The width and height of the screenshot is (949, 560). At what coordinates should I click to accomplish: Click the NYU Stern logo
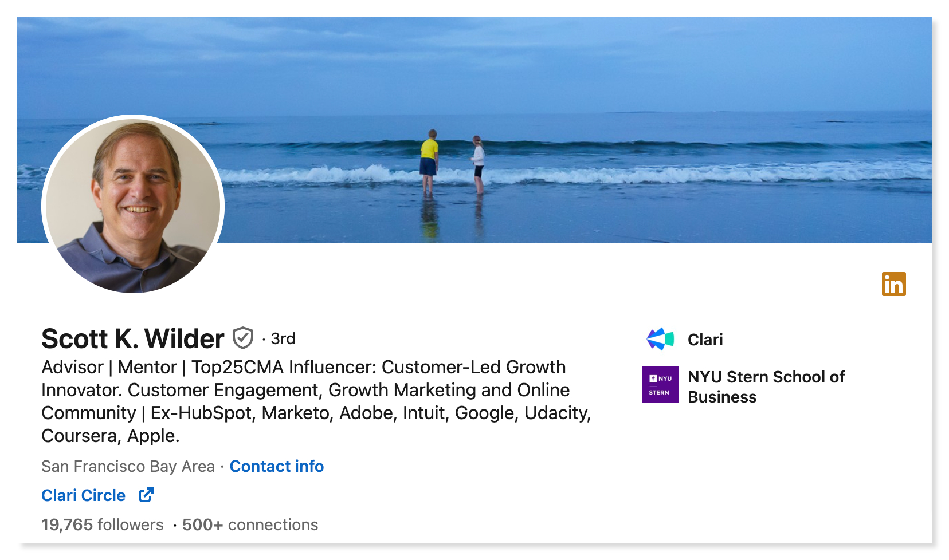point(660,385)
